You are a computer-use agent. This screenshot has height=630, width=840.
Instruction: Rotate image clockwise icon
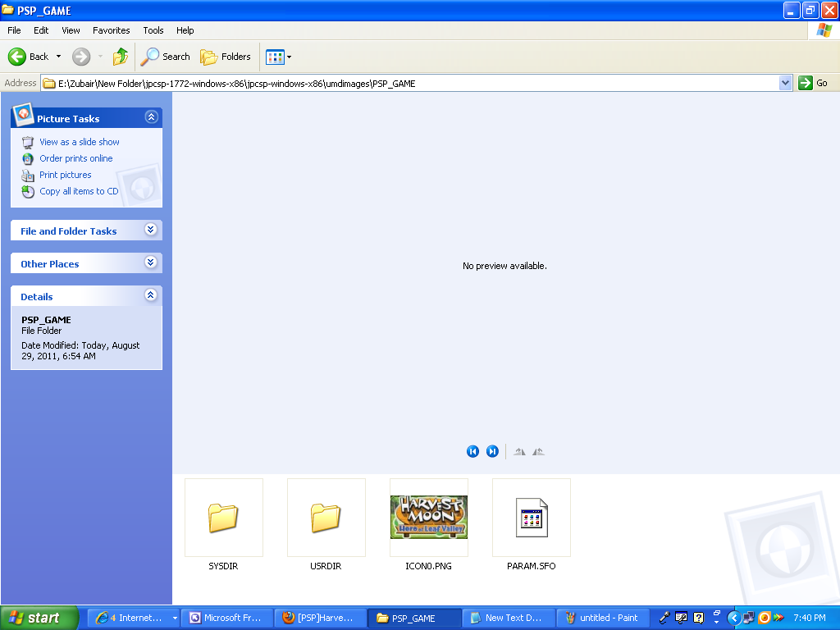(x=519, y=451)
